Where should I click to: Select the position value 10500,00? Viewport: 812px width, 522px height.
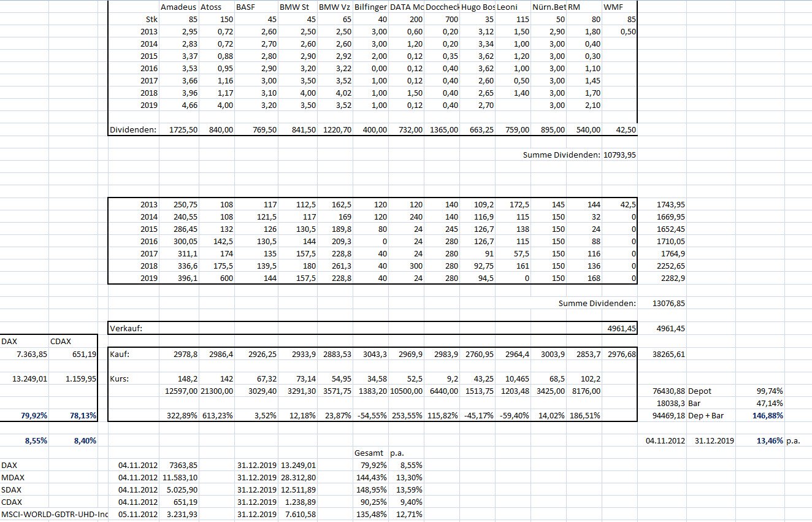[407, 391]
